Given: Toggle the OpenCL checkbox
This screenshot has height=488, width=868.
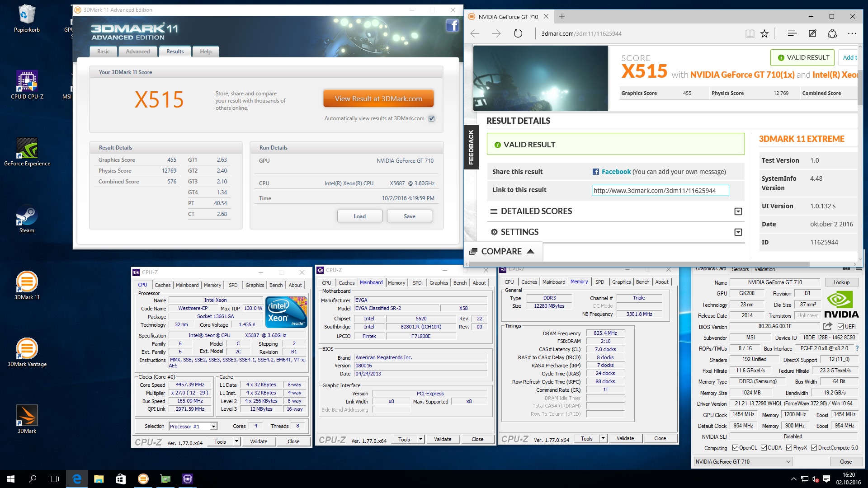Looking at the screenshot, I should coord(736,448).
